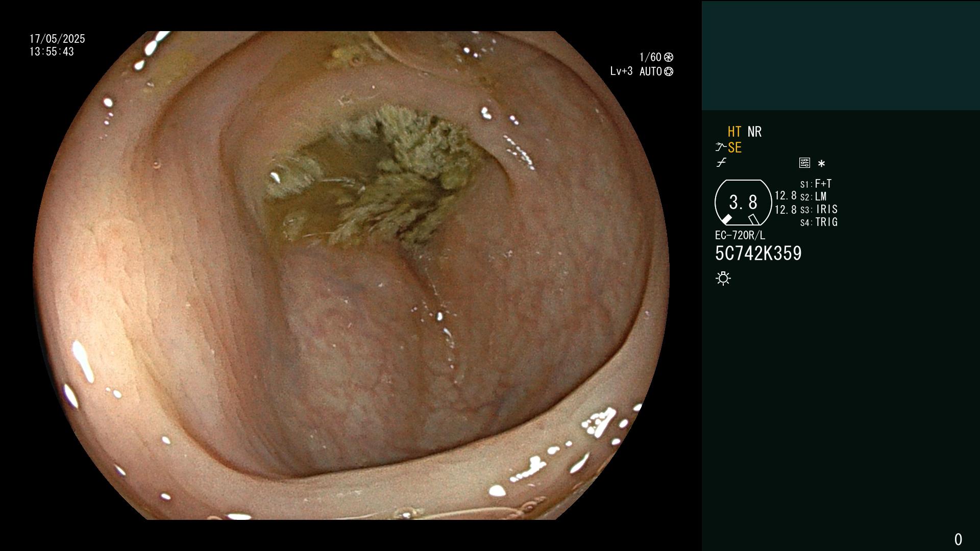
Task: Click the NR indicator
Action: point(754,132)
